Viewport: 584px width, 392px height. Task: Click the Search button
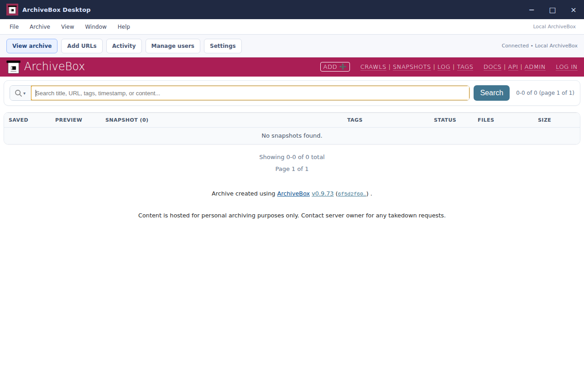491,93
